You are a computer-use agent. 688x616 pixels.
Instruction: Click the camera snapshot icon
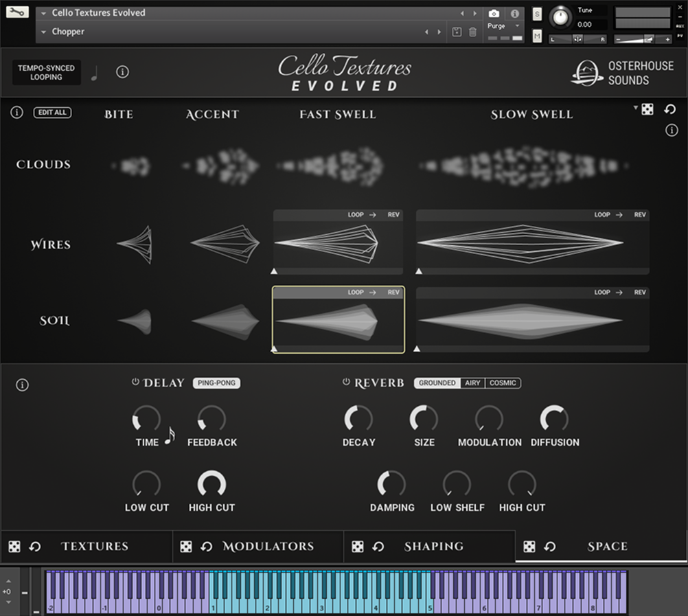[493, 13]
